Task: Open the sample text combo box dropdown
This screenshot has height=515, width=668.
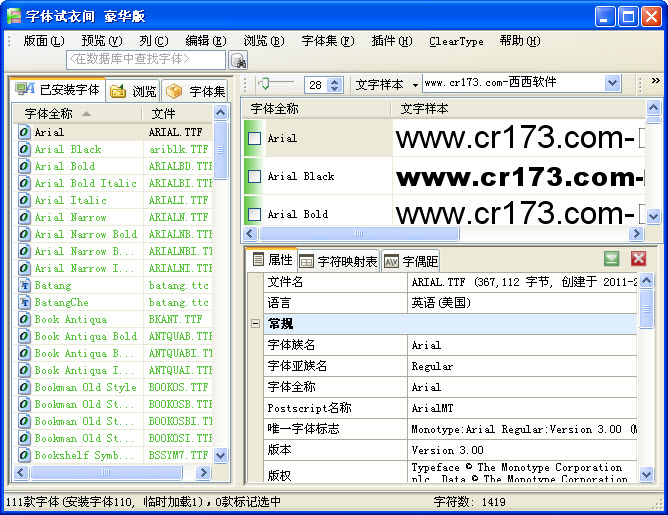Action: (x=612, y=83)
